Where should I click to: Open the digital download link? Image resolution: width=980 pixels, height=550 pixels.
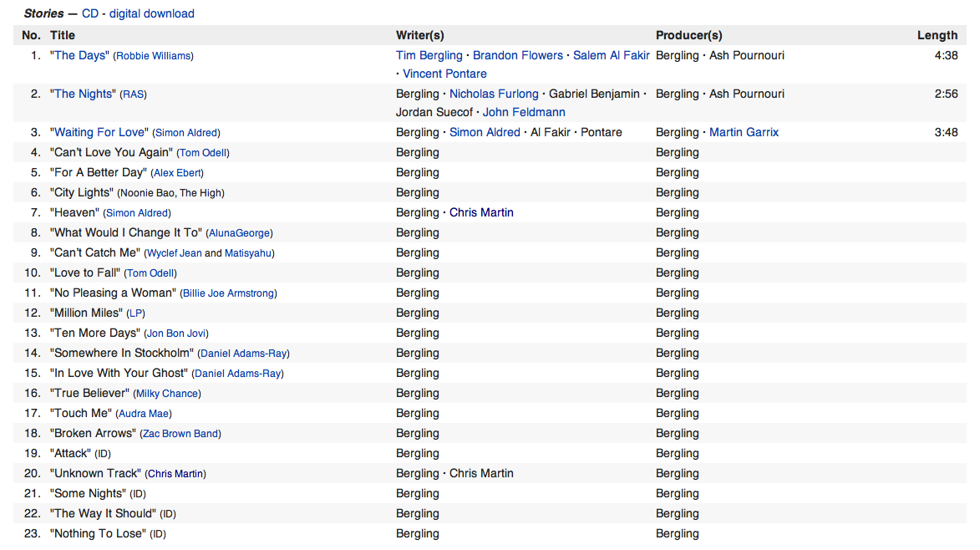pos(152,13)
